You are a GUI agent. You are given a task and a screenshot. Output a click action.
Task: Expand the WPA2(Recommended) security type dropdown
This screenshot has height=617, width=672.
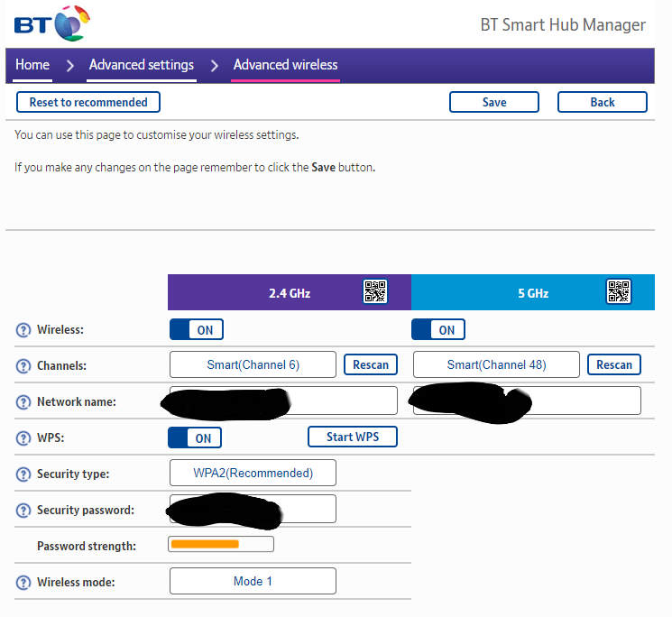253,473
